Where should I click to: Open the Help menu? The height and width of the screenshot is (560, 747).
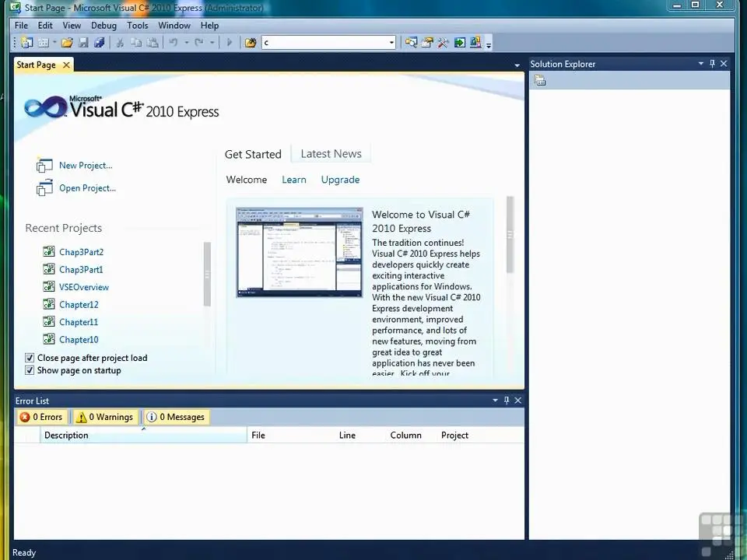coord(209,25)
